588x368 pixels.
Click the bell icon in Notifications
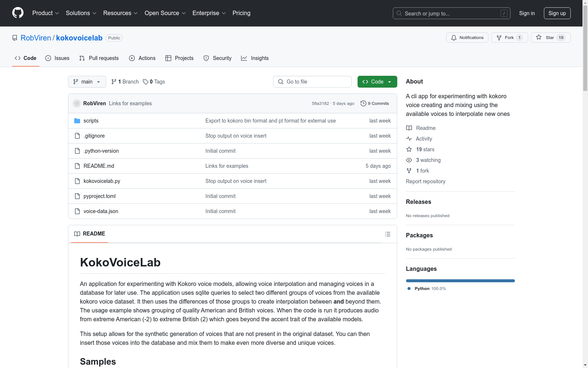pyautogui.click(x=454, y=38)
